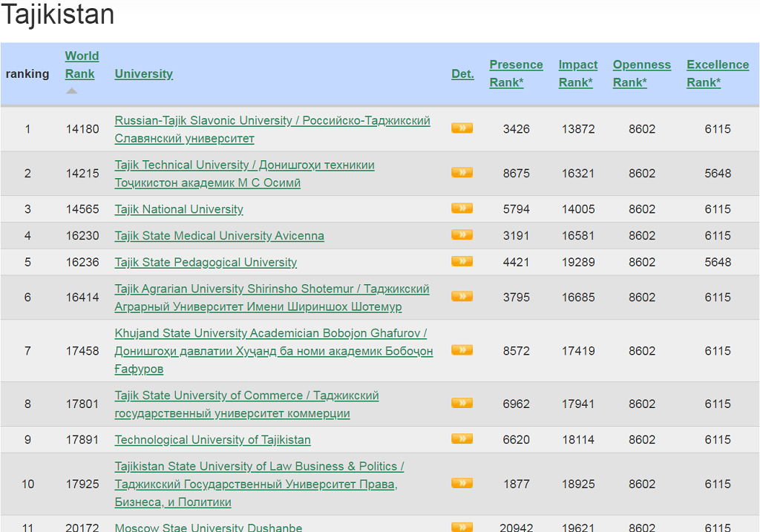This screenshot has width=760, height=532.
Task: Select world rank value 17801
Action: coord(82,404)
